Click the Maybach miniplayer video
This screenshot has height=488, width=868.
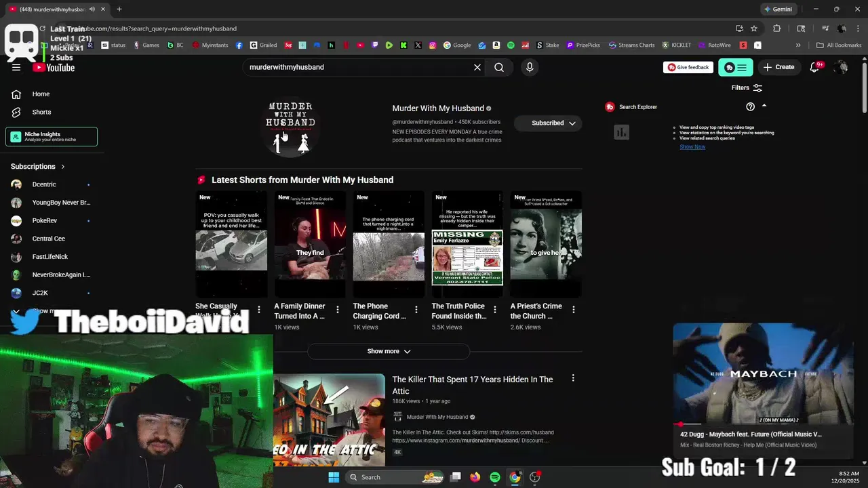pos(763,373)
